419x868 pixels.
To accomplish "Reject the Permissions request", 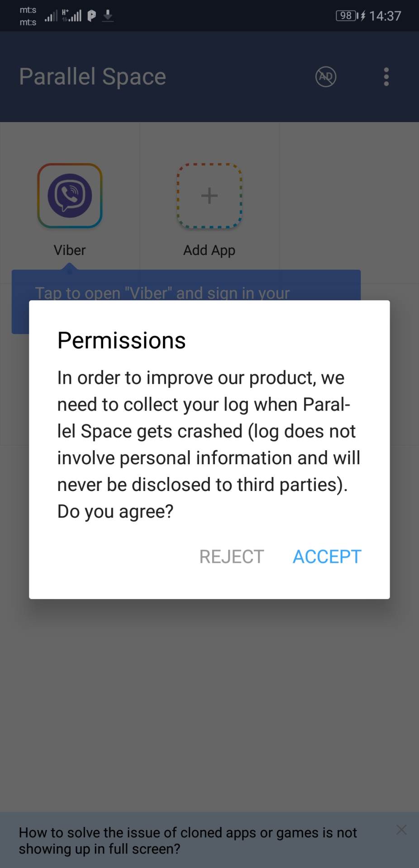I will pyautogui.click(x=231, y=557).
